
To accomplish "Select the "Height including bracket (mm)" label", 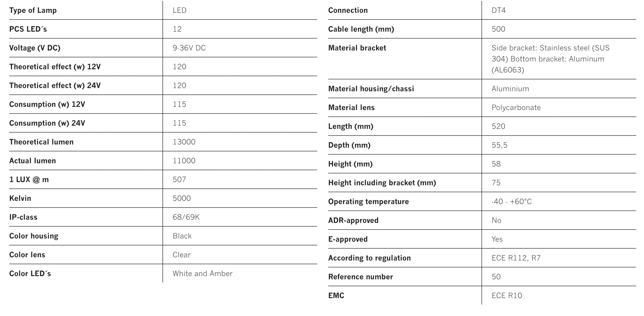I will click(382, 183).
